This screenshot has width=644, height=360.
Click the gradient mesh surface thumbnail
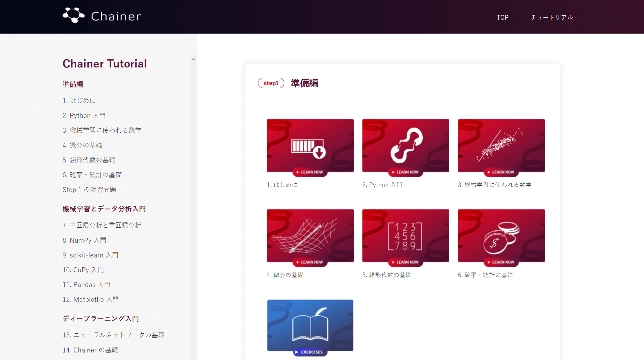[310, 236]
